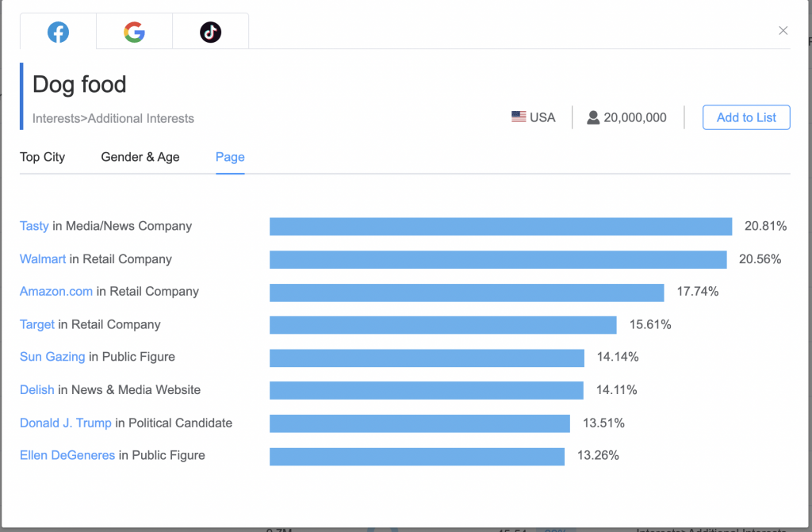The height and width of the screenshot is (532, 812).
Task: Click the audience size person icon
Action: point(593,117)
